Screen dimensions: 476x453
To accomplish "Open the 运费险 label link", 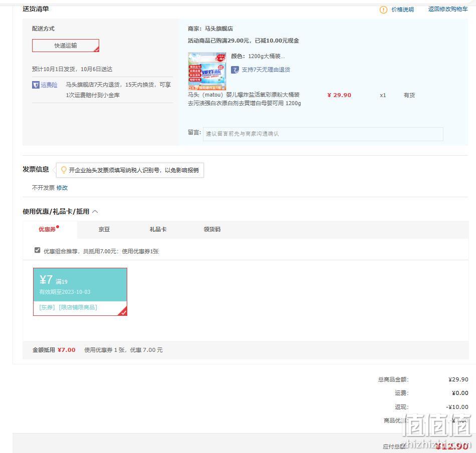I will pyautogui.click(x=49, y=85).
